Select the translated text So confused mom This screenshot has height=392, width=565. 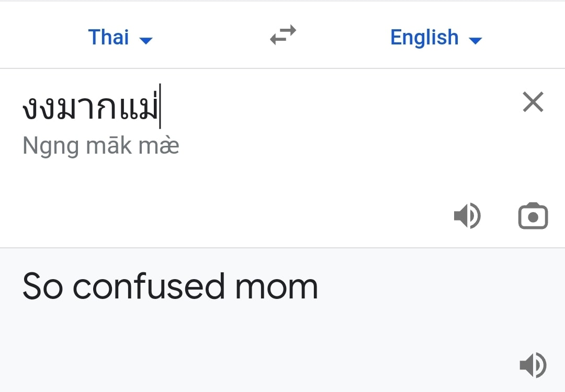pyautogui.click(x=169, y=286)
